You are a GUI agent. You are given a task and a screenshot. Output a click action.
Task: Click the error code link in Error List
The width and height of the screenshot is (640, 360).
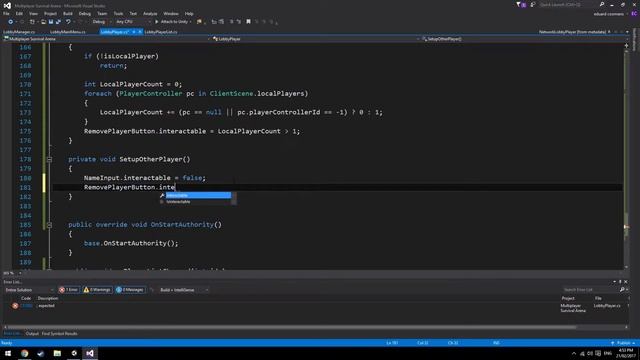[x=26, y=306]
